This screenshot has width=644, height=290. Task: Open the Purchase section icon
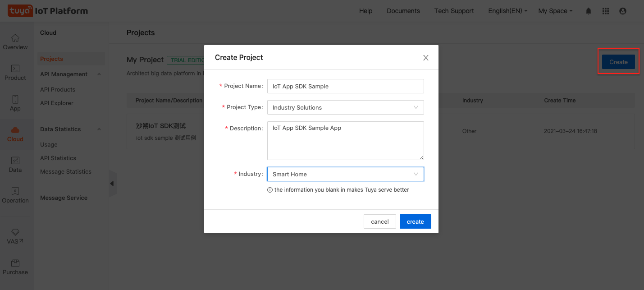coord(15,263)
